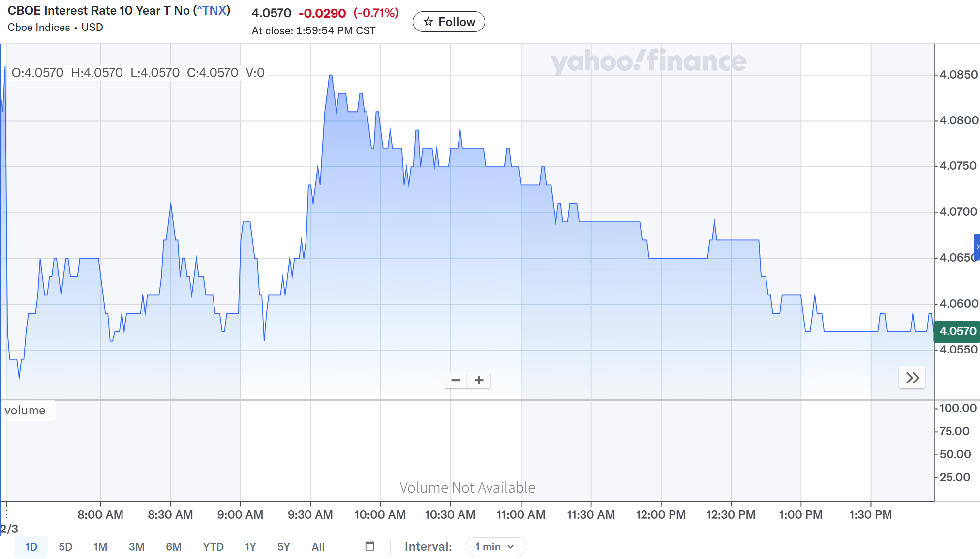
Task: Switch to the 3M range
Action: tap(136, 547)
